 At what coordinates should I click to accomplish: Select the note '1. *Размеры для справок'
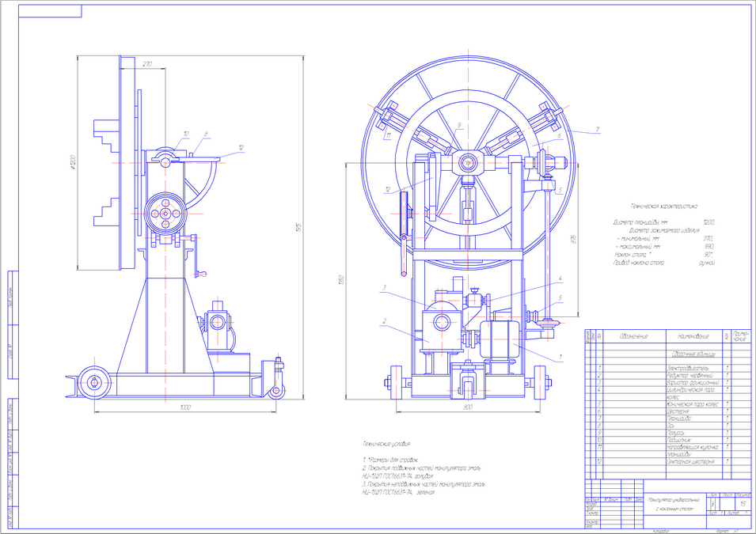pos(390,460)
